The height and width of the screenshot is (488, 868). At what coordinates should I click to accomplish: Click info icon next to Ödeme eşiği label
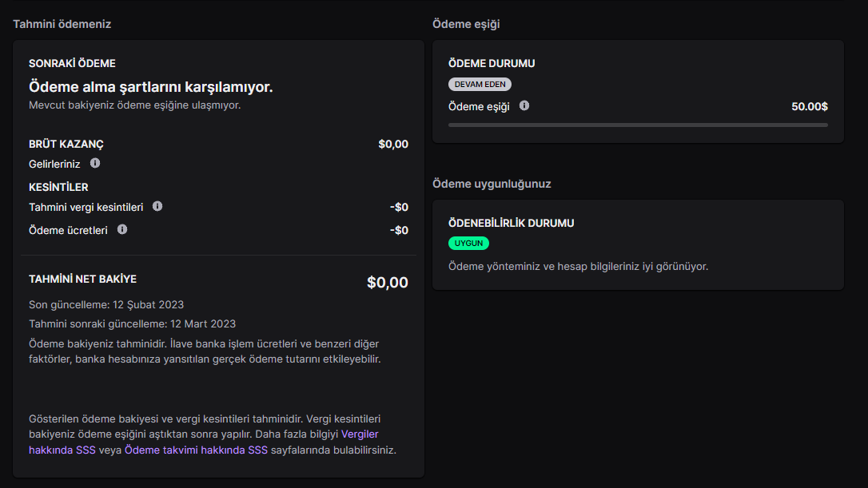click(x=524, y=105)
